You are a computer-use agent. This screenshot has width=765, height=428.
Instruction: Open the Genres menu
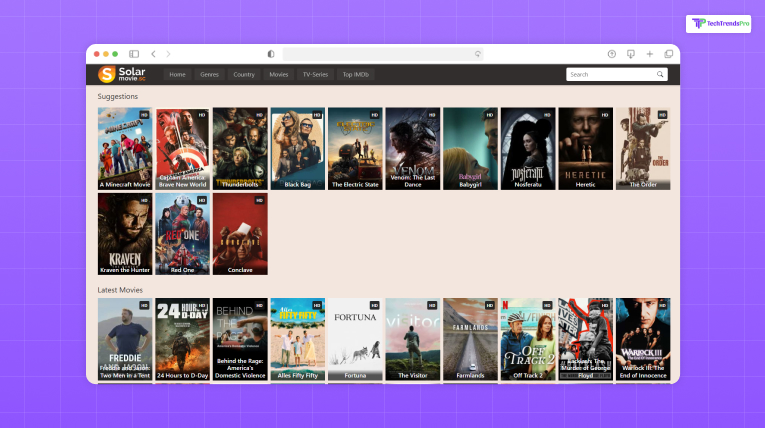(x=209, y=75)
